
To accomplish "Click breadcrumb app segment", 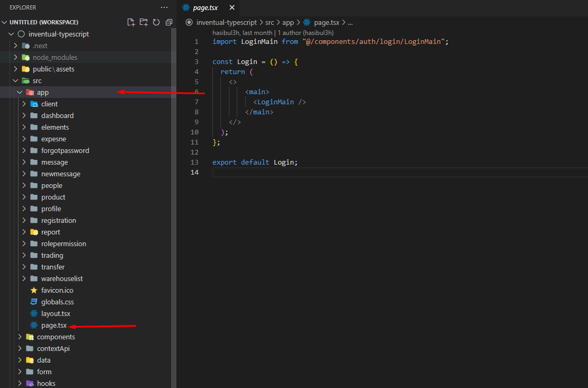I will 288,22.
